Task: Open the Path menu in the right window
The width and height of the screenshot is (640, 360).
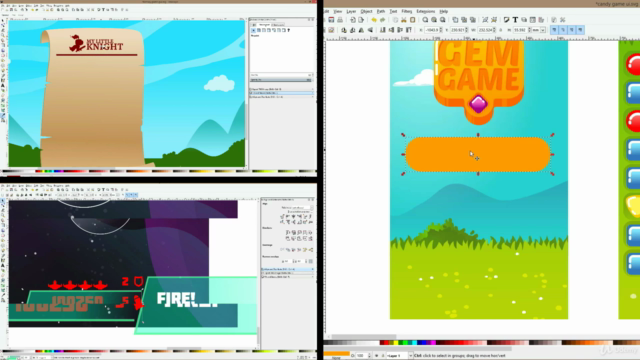Action: pyautogui.click(x=381, y=11)
